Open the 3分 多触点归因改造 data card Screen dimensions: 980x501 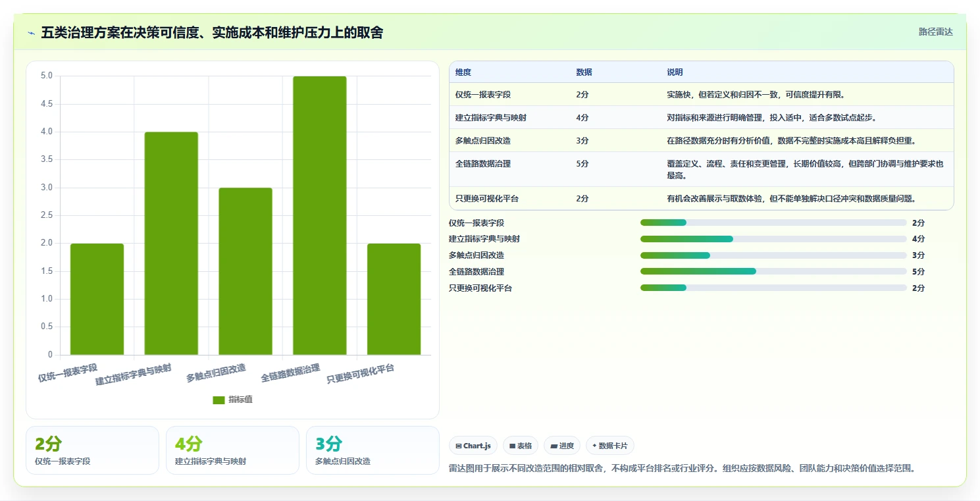[373, 450]
